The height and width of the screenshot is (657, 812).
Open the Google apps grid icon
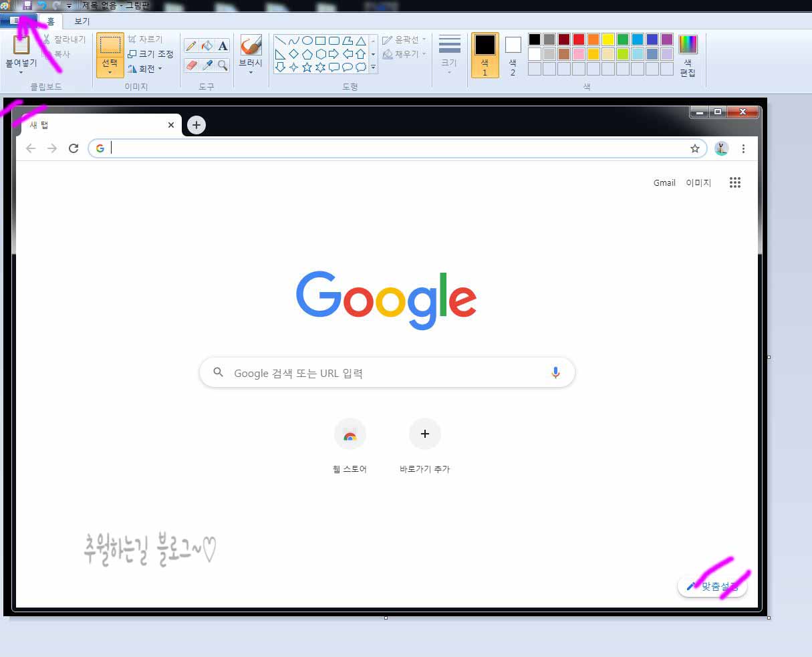tap(735, 182)
